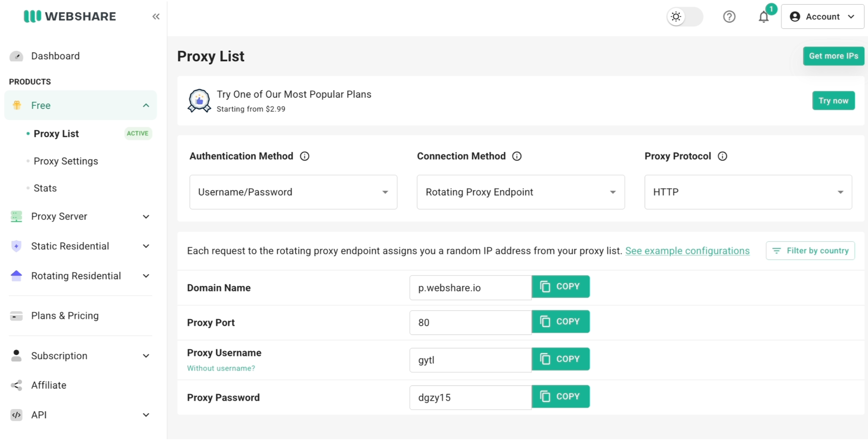Copy the Proxy Username value
This screenshot has height=447, width=868.
point(561,359)
